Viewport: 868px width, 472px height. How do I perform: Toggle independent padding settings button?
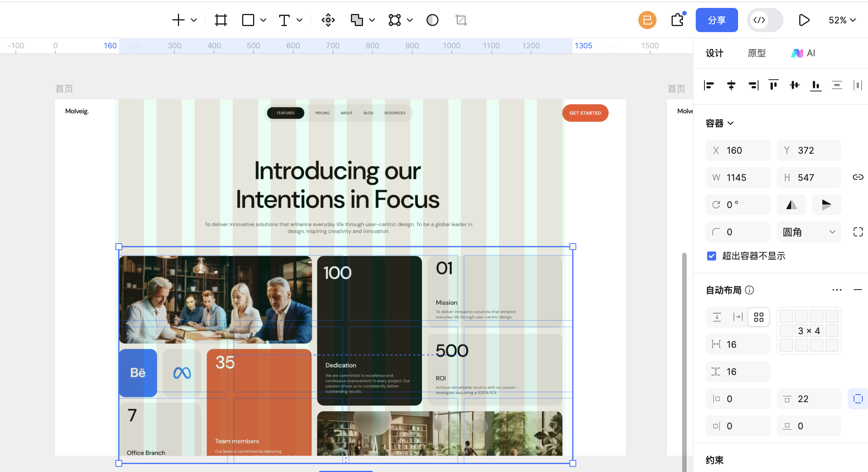(858, 399)
